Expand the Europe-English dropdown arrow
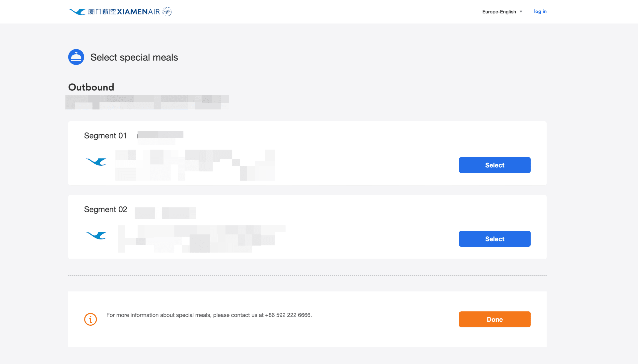Image resolution: width=638 pixels, height=364 pixels. (x=521, y=12)
